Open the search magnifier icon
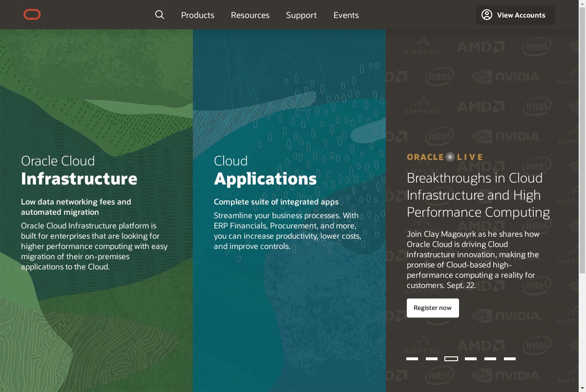 coord(160,15)
